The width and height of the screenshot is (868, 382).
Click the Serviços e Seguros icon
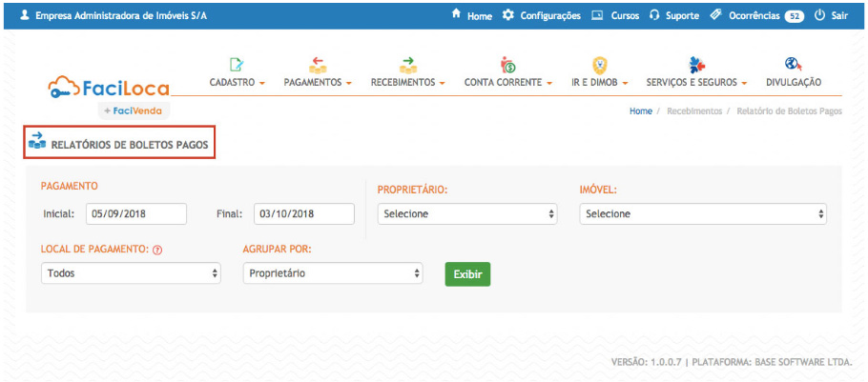pyautogui.click(x=696, y=65)
